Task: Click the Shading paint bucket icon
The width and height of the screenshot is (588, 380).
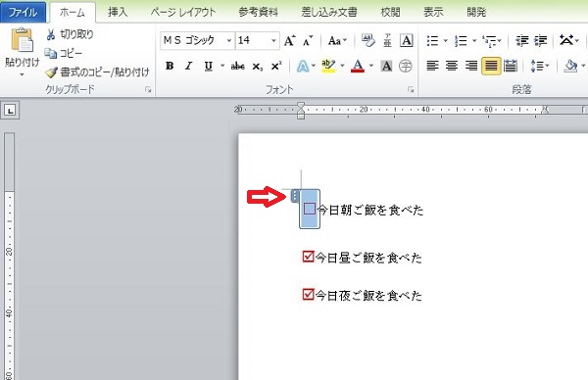Action: point(570,67)
